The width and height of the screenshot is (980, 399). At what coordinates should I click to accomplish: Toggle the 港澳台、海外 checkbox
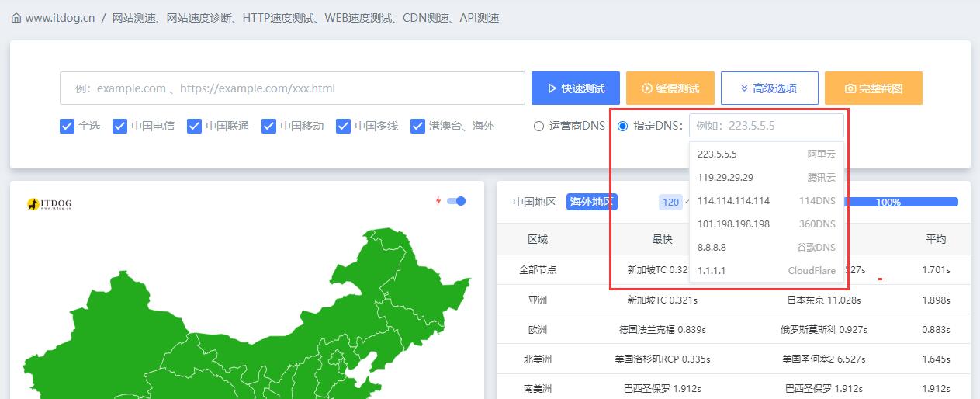(x=418, y=126)
